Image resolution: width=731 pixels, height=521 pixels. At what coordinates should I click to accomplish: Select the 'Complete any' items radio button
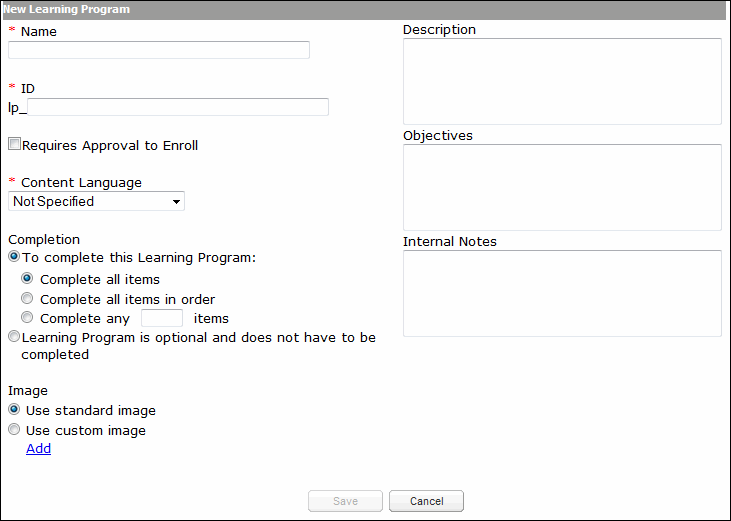[x=28, y=318]
